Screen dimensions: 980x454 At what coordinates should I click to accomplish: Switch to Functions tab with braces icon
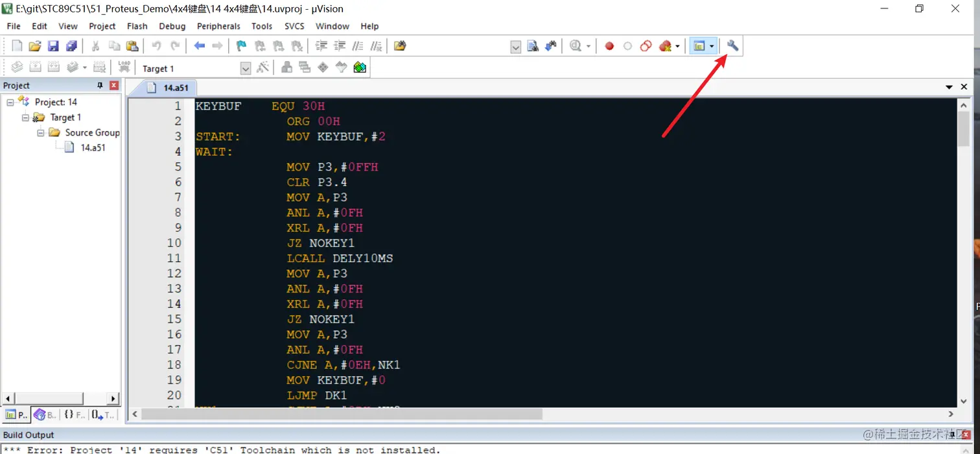[74, 415]
